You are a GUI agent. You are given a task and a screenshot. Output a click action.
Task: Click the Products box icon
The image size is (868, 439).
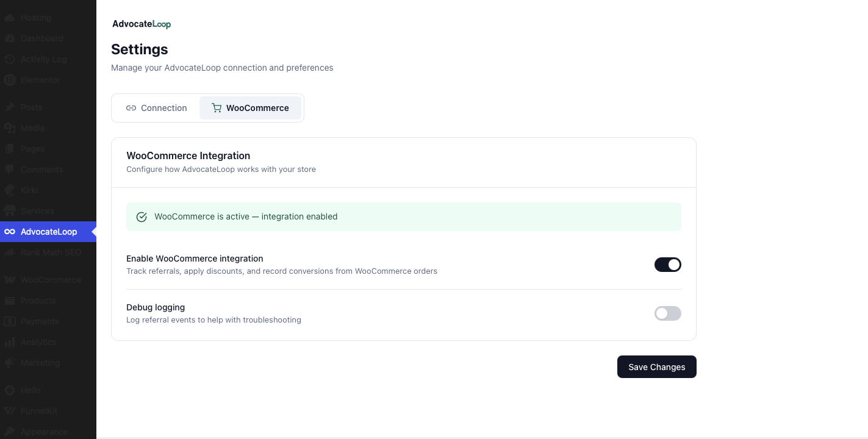click(x=10, y=301)
